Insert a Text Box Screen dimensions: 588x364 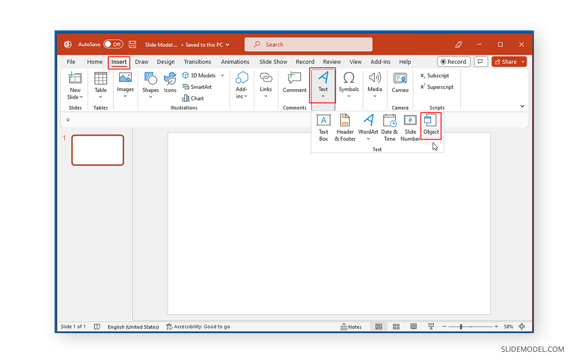323,126
